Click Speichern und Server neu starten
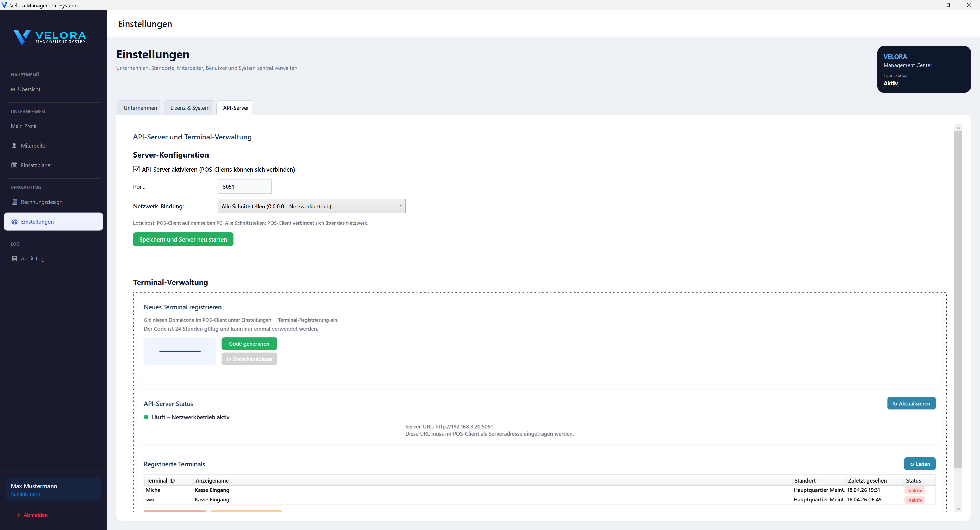 183,239
